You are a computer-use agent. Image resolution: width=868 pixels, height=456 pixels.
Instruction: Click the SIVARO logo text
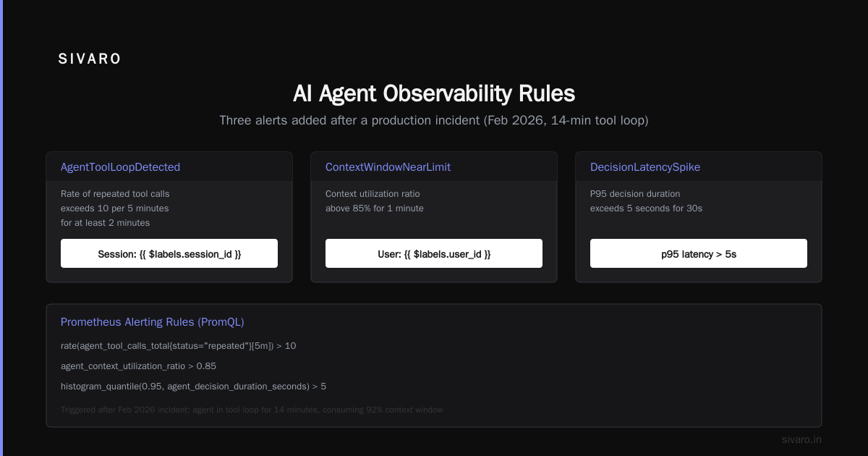point(90,59)
